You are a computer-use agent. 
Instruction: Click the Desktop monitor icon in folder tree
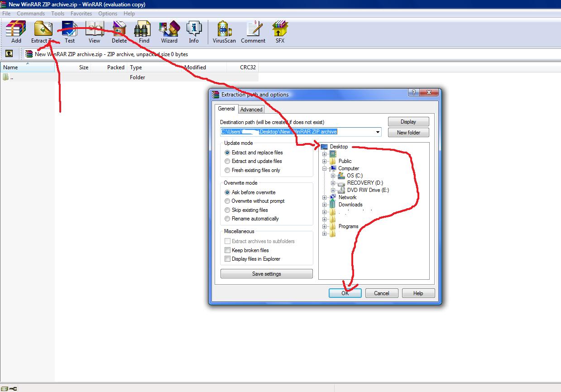(324, 147)
